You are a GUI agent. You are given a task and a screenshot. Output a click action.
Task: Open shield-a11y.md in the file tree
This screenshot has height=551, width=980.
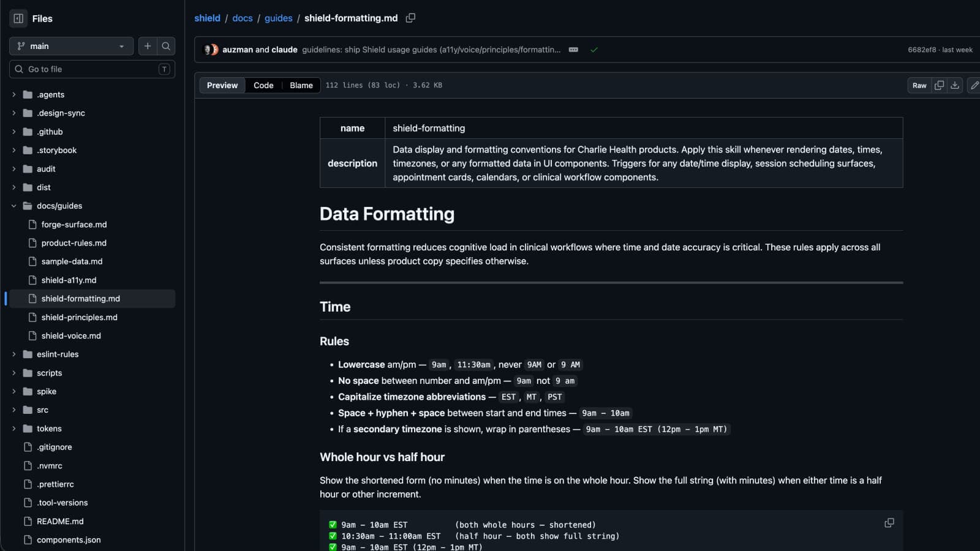pyautogui.click(x=69, y=280)
